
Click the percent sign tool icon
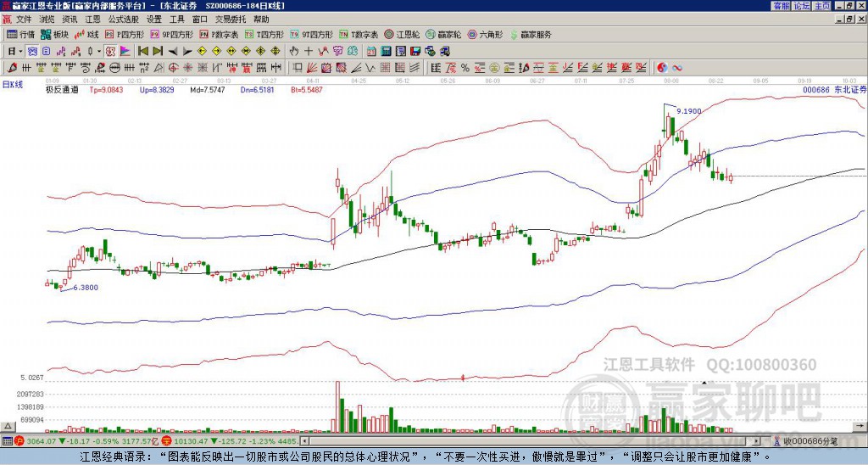[465, 68]
